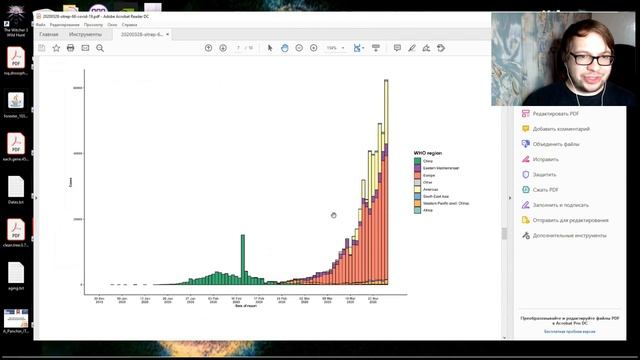Open Отправить для редактирования tool
This screenshot has width=640, height=360.
565,220
